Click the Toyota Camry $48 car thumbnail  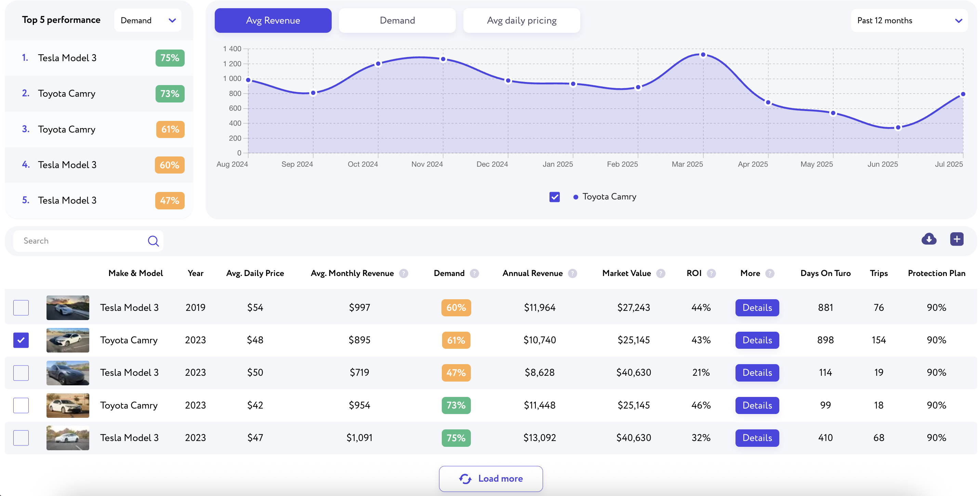click(68, 340)
